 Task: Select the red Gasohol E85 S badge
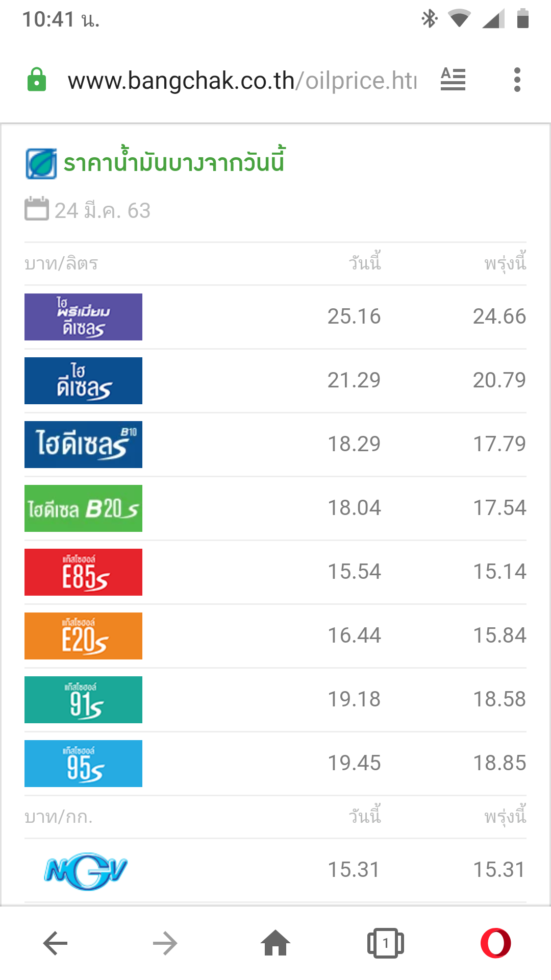(83, 572)
